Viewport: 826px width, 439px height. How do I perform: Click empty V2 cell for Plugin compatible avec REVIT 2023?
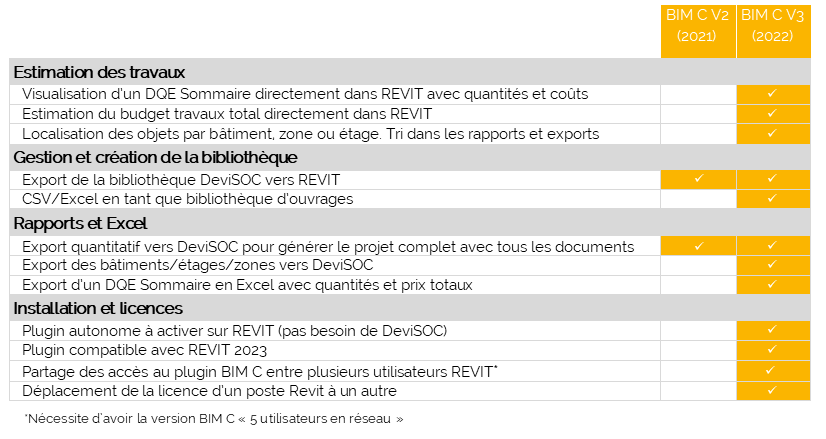(698, 350)
